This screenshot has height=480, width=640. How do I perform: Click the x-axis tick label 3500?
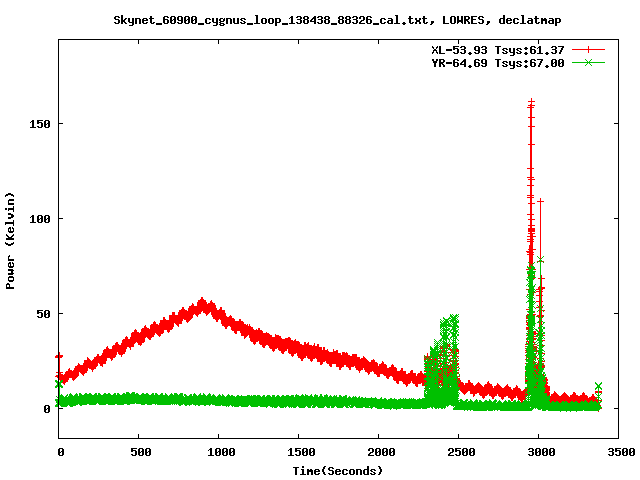(621, 452)
